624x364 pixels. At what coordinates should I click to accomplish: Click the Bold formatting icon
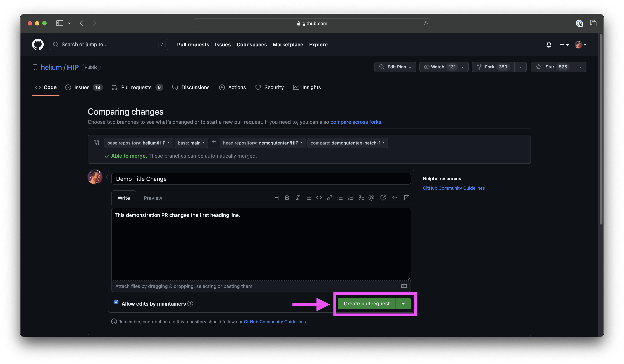point(287,198)
